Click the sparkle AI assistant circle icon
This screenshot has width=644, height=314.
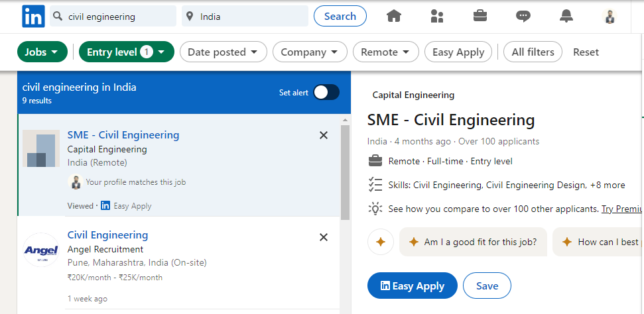[x=381, y=242]
